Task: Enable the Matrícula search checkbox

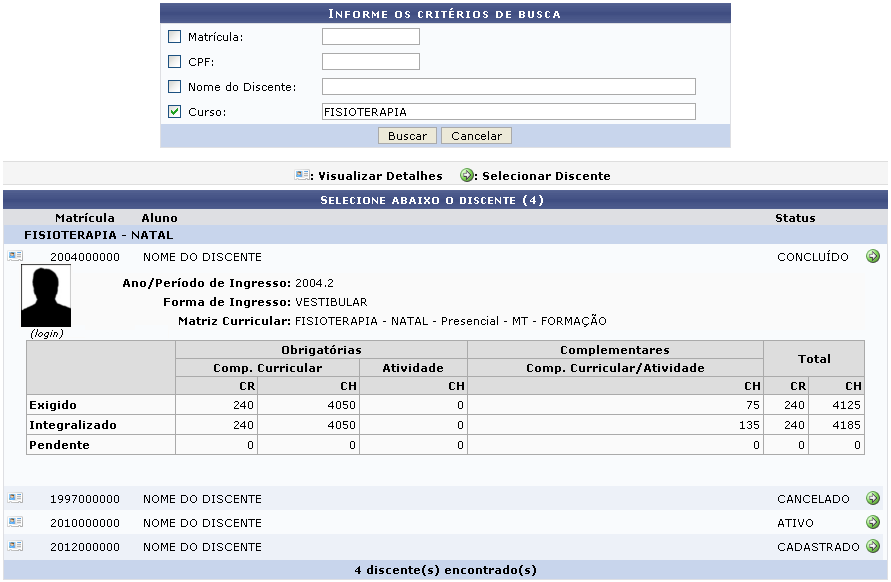Action: click(x=175, y=37)
